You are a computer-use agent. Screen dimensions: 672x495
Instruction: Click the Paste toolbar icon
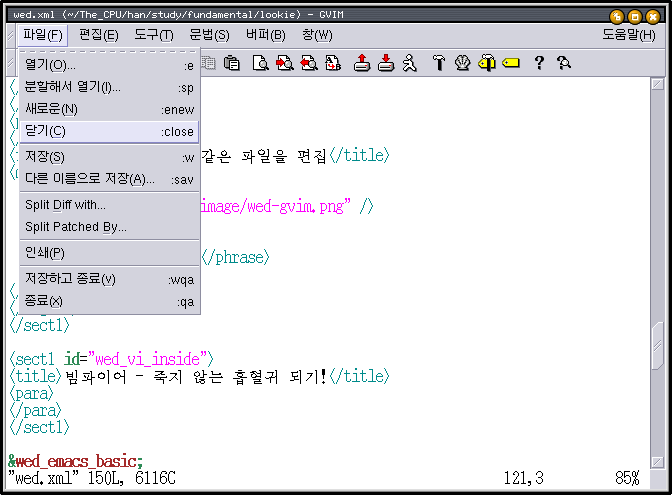coord(232,63)
